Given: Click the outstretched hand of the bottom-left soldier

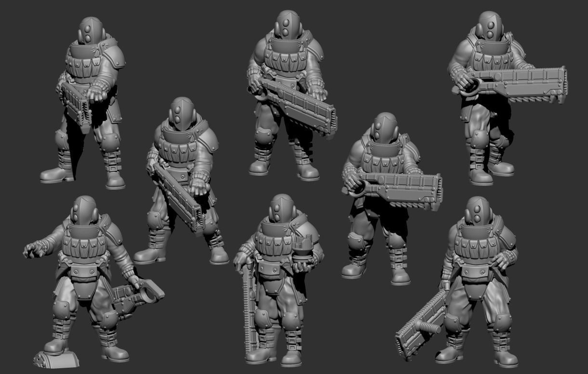Looking at the screenshot, I should [x=33, y=249].
